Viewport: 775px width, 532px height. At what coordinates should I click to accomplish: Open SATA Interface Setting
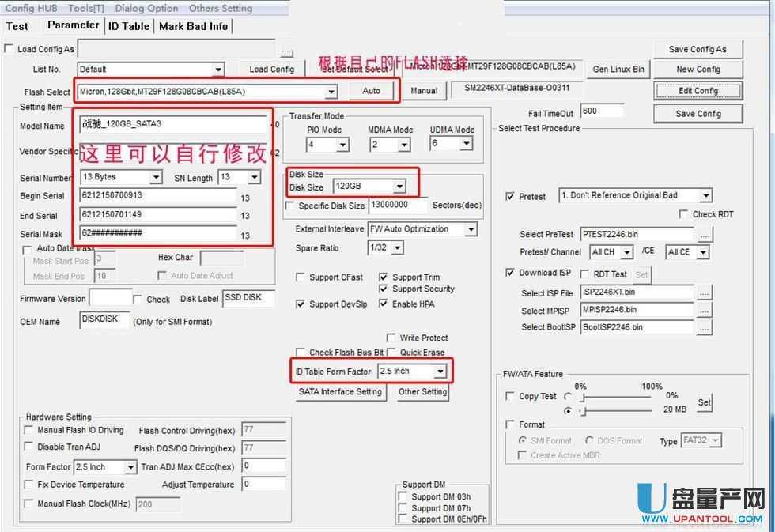click(x=340, y=392)
